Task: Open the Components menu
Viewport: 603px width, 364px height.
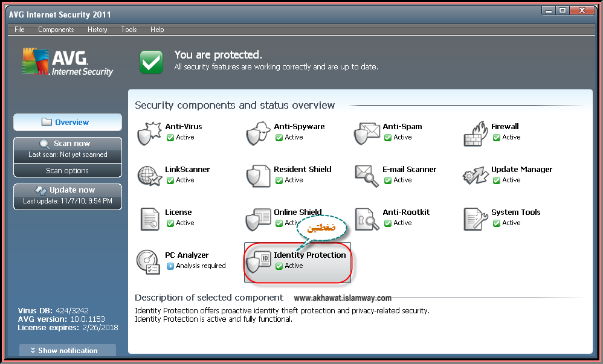Action: click(56, 30)
